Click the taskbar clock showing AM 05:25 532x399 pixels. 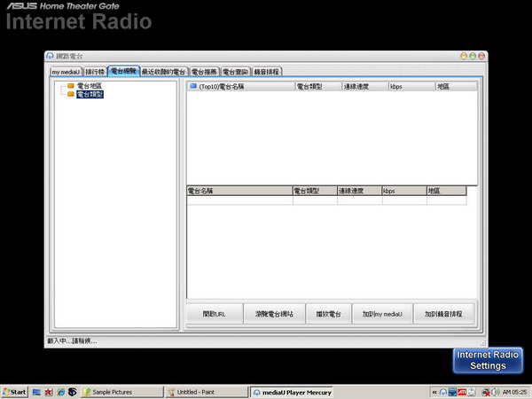pyautogui.click(x=514, y=392)
